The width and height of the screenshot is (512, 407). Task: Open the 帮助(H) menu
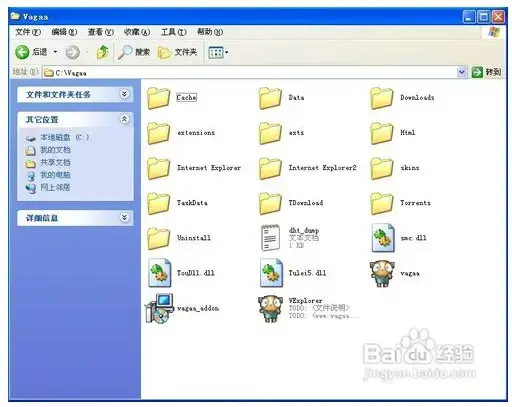point(210,32)
